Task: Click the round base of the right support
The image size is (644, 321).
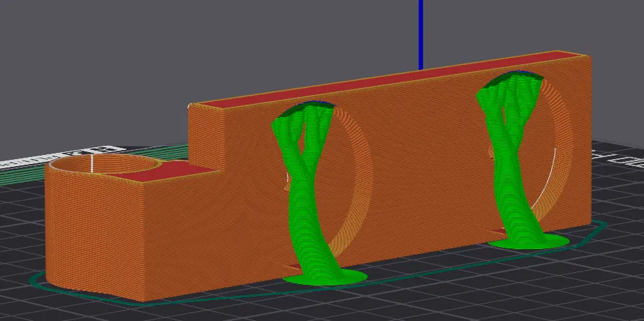Action: (529, 241)
